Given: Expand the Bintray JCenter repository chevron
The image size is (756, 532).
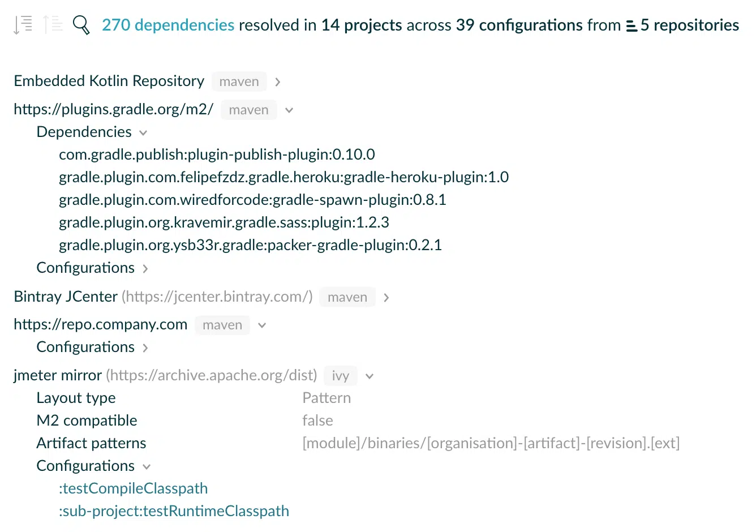Looking at the screenshot, I should tap(386, 298).
